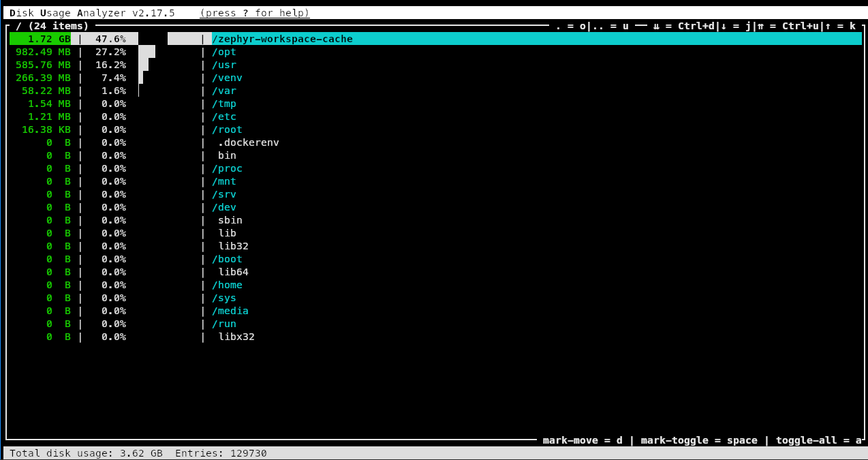Select the /tmp directory row
Image resolution: width=868 pixels, height=460 pixels.
click(224, 104)
